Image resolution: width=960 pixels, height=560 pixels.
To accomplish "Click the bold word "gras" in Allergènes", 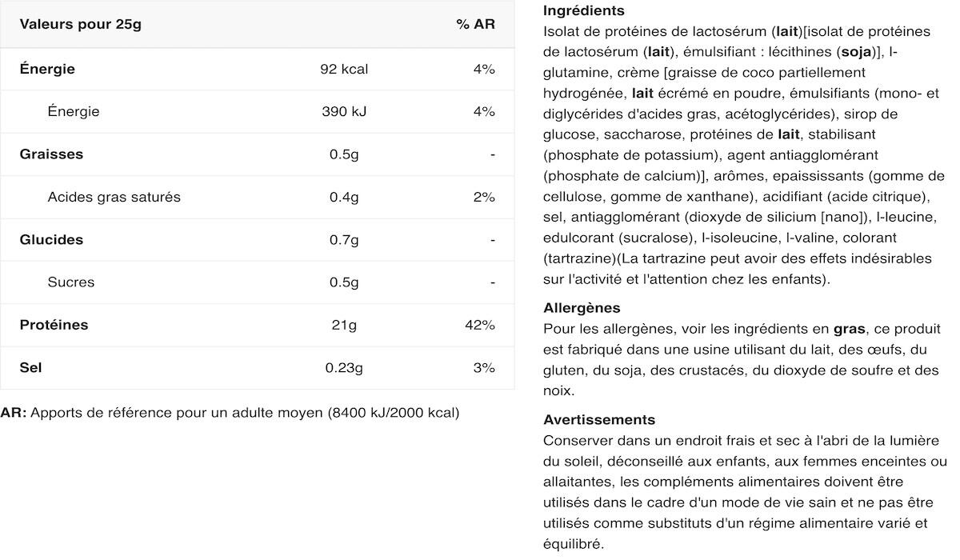I will 849,329.
